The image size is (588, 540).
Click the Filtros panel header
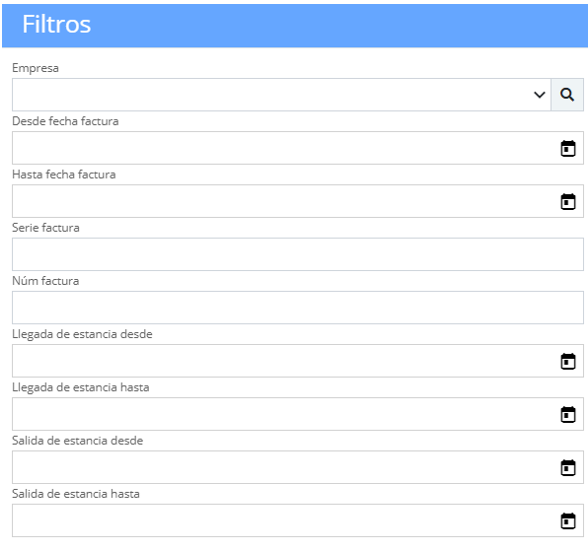295,26
